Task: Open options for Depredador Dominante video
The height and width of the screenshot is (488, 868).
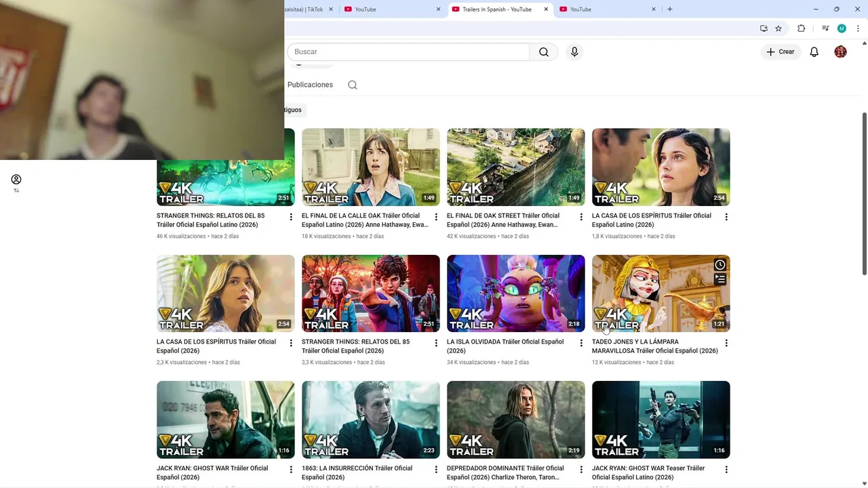Action: coord(581,469)
